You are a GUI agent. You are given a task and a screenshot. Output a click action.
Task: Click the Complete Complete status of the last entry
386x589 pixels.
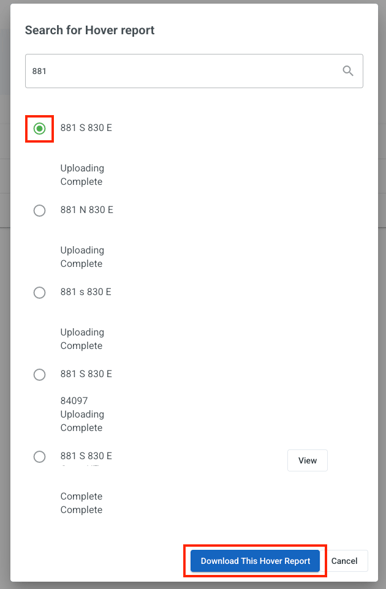click(81, 503)
